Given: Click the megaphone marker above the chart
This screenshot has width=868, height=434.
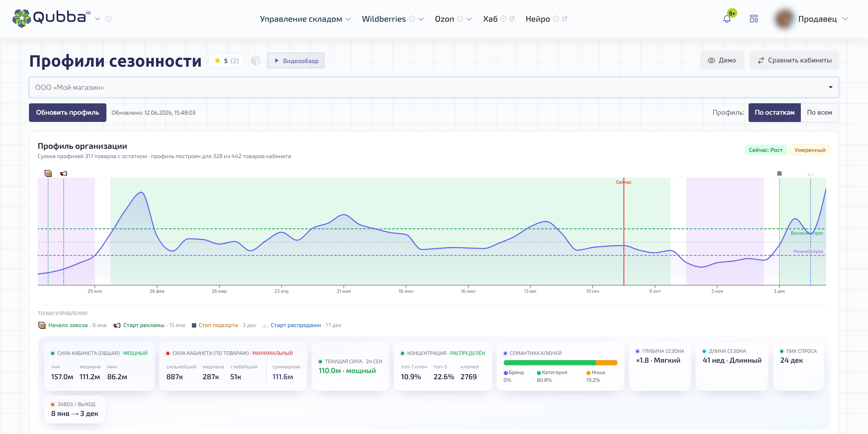Looking at the screenshot, I should pyautogui.click(x=63, y=174).
